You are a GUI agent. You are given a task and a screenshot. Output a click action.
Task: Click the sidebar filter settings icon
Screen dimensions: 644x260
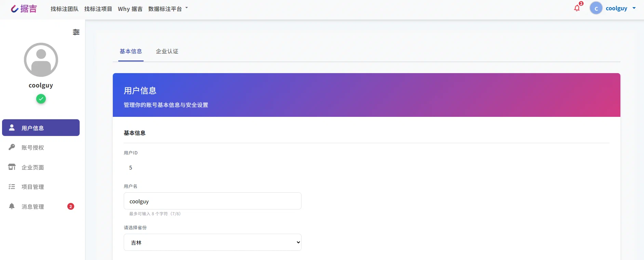[x=76, y=32]
